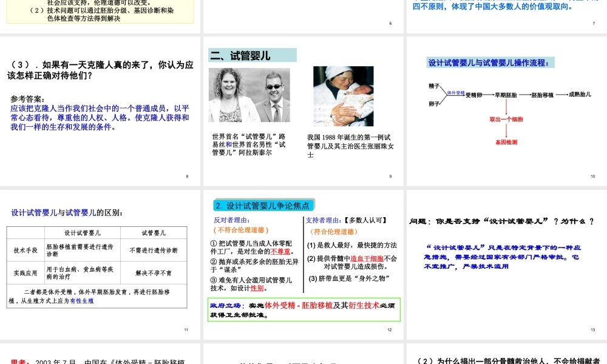
Task: Click the heading '设计试管婴儿与试管婴儿操作流程:'
Action: point(490,62)
